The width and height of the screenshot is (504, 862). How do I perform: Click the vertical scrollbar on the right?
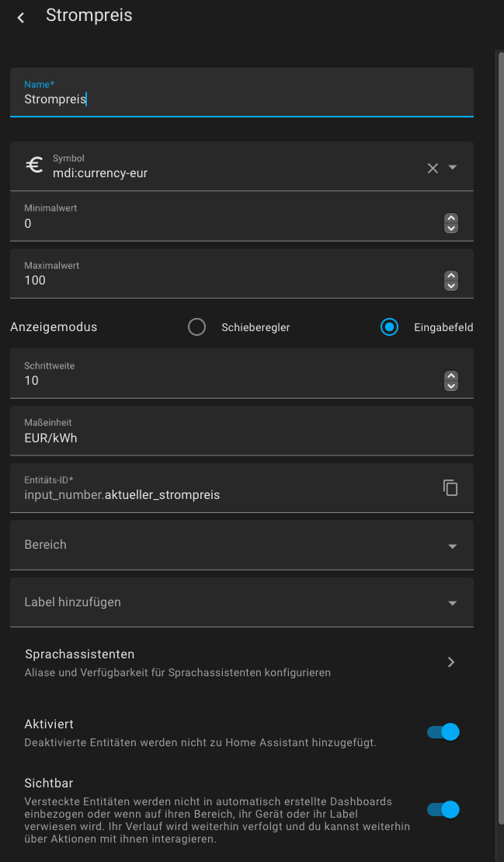(x=501, y=438)
